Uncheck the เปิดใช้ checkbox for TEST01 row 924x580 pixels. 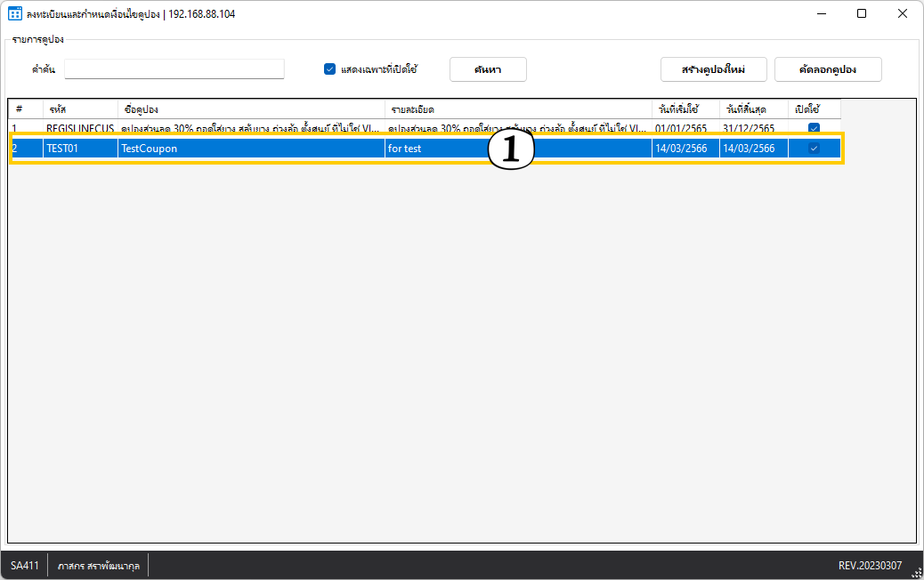pyautogui.click(x=814, y=149)
